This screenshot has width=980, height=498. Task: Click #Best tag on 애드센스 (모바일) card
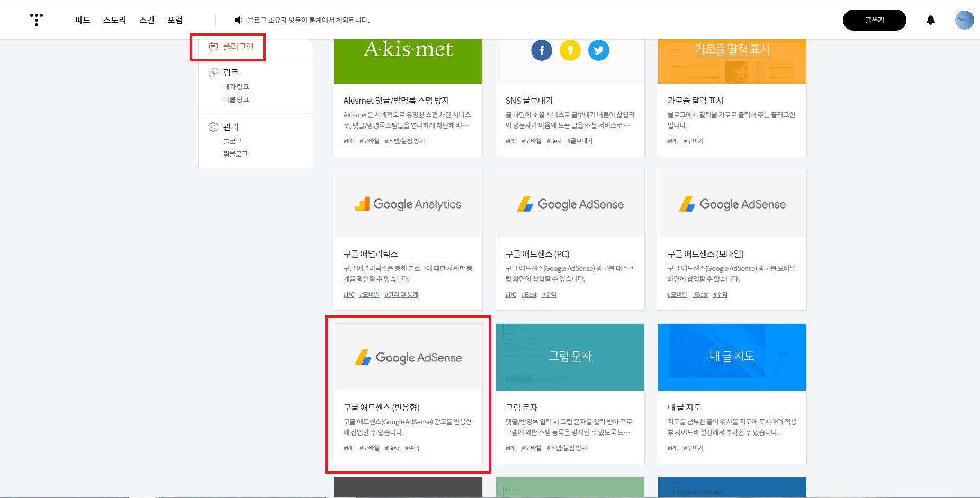pyautogui.click(x=700, y=295)
